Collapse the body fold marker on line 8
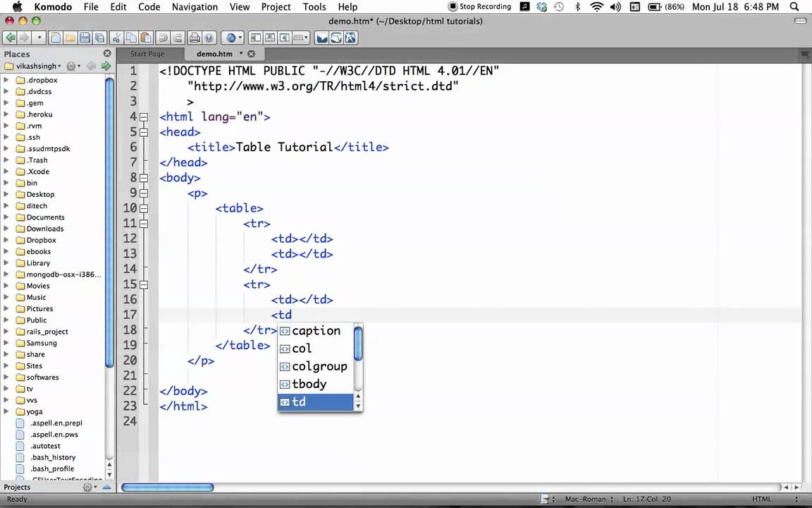The image size is (812, 508). coord(144,178)
